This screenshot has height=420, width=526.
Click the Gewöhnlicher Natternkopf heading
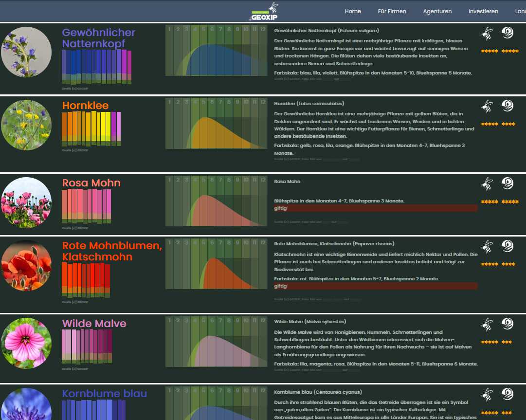[99, 38]
